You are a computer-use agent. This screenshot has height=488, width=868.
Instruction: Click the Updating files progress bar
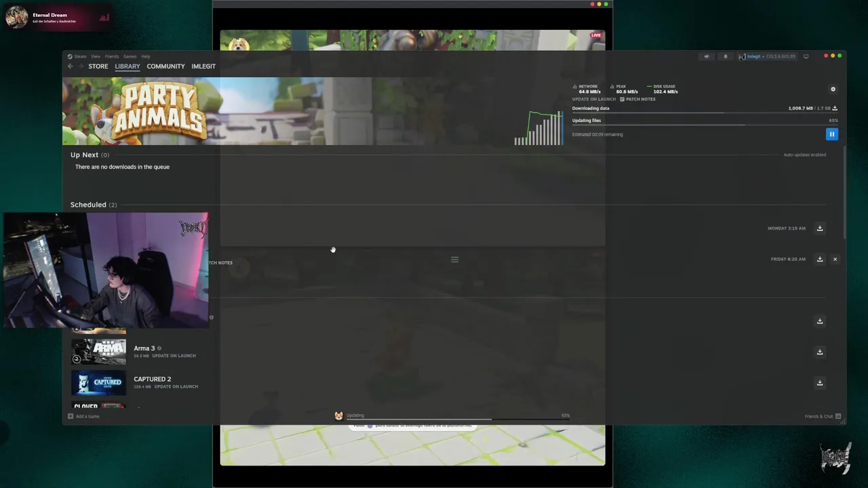705,125
